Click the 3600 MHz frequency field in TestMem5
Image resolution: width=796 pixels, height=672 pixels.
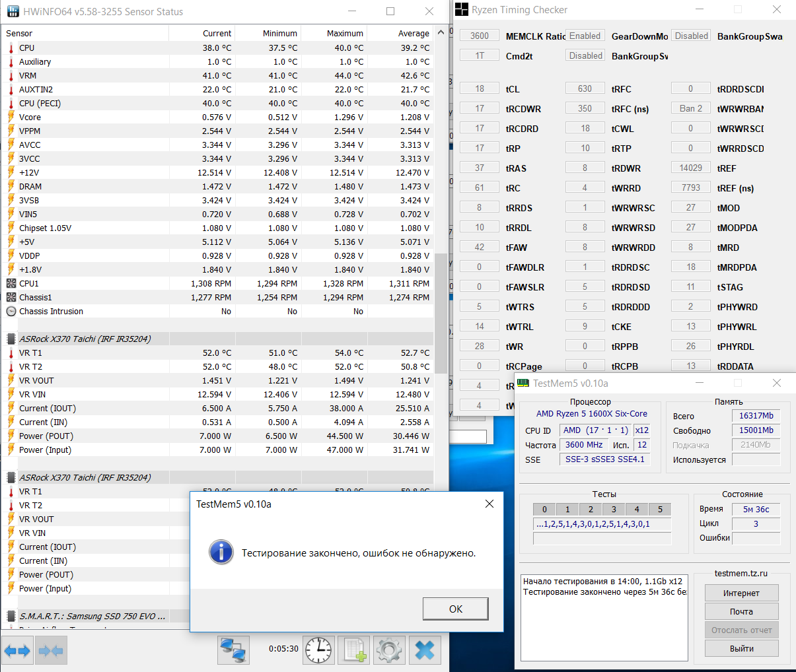[x=584, y=444]
